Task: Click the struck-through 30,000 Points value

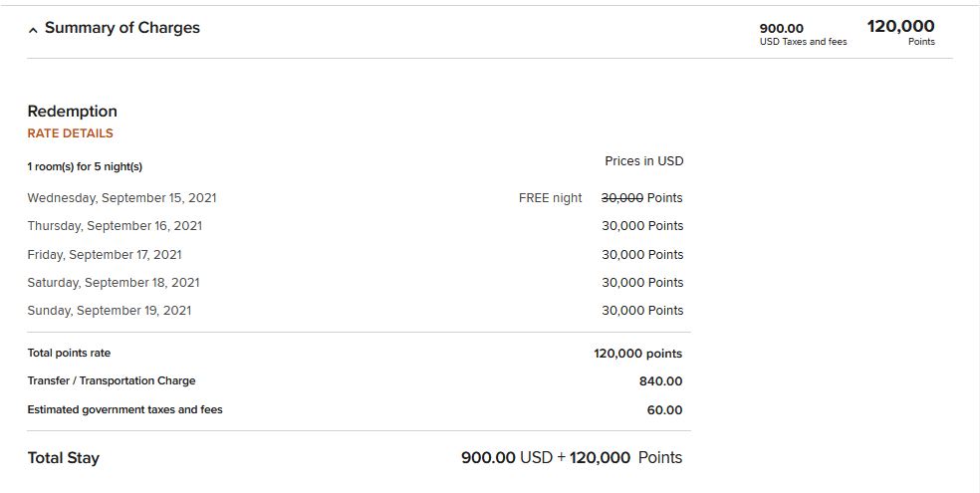Action: tap(641, 198)
